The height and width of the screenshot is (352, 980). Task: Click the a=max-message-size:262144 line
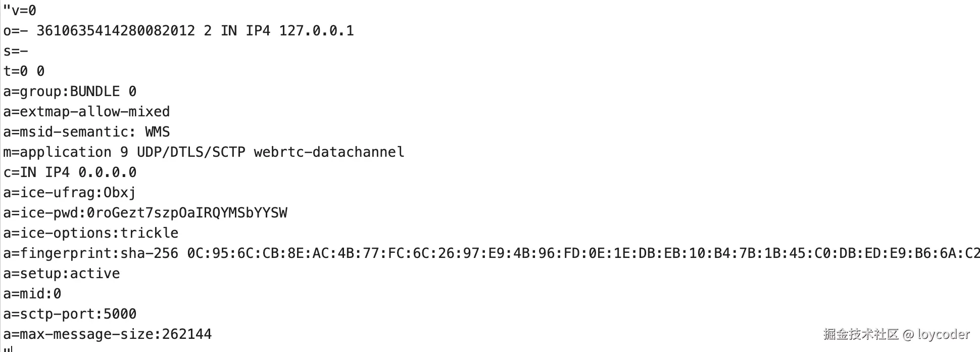(107, 334)
